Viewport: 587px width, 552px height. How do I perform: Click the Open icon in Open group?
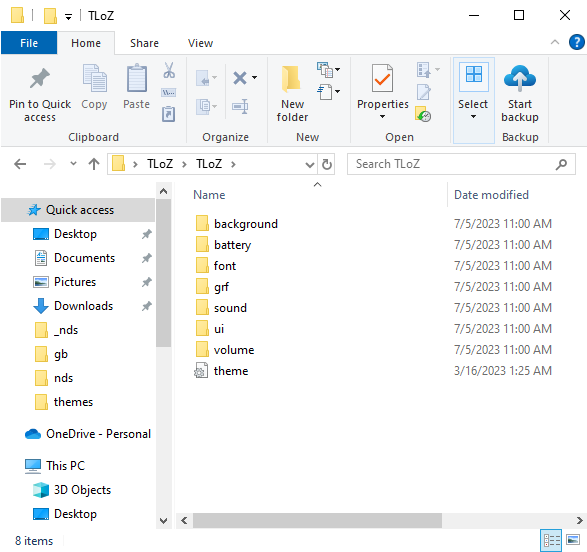click(424, 70)
